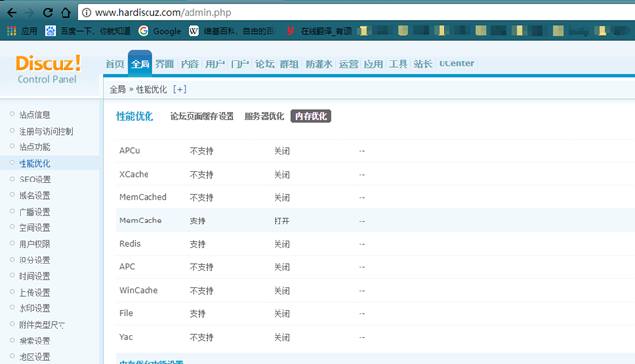Open the 用户 top menu

pyautogui.click(x=215, y=63)
